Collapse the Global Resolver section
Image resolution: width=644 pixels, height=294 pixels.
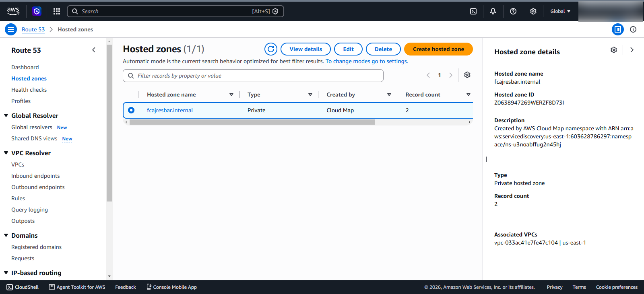(6, 115)
